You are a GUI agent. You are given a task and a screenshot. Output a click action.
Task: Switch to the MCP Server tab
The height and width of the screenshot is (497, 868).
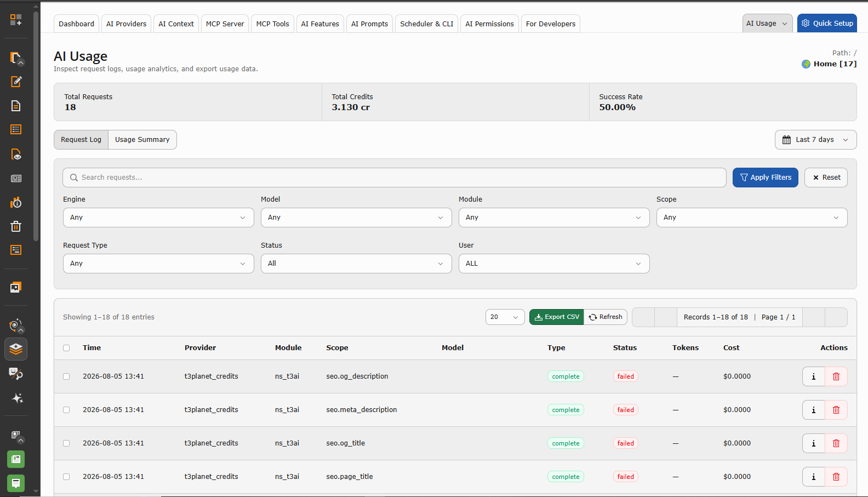click(x=225, y=24)
